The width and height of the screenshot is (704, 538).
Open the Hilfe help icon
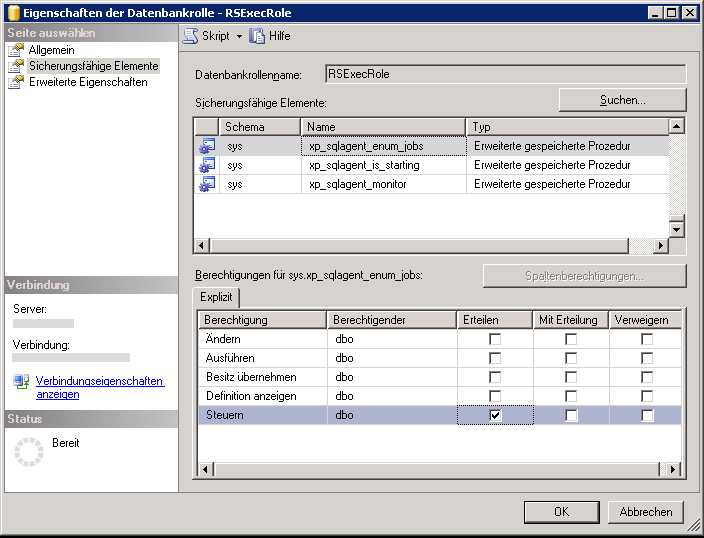click(257, 36)
